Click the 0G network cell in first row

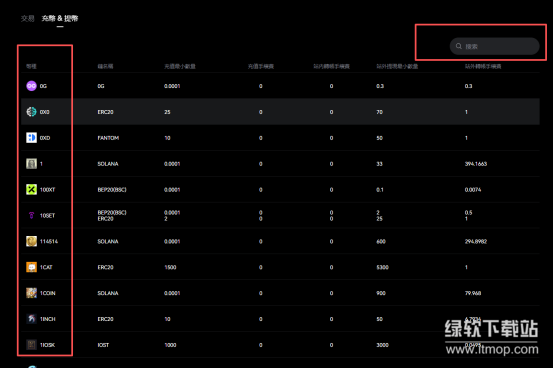click(101, 86)
